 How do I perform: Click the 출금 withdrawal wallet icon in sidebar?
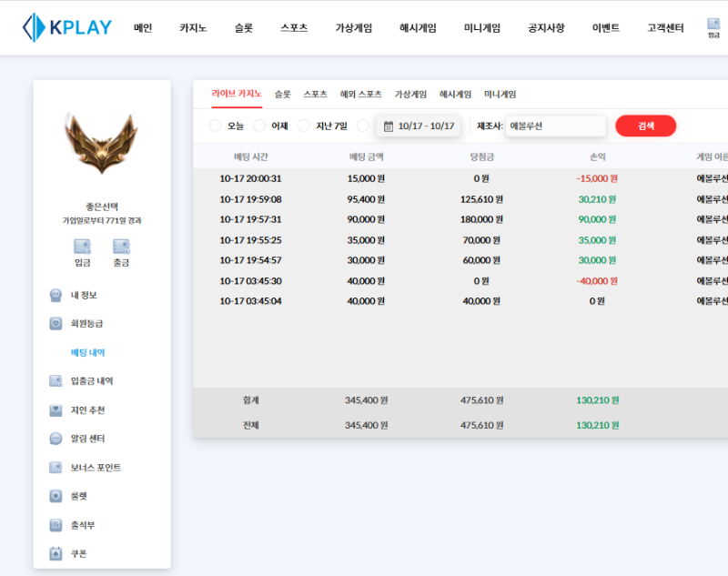[121, 247]
